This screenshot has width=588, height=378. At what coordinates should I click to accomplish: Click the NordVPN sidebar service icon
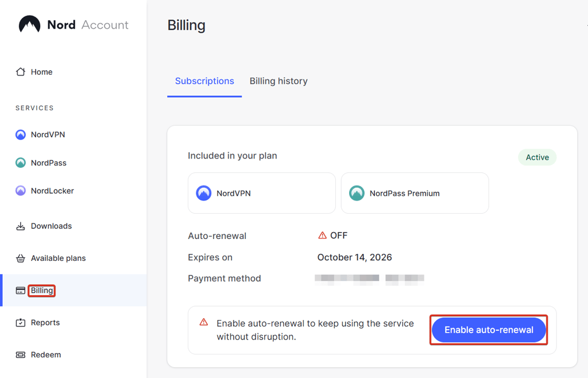click(21, 134)
